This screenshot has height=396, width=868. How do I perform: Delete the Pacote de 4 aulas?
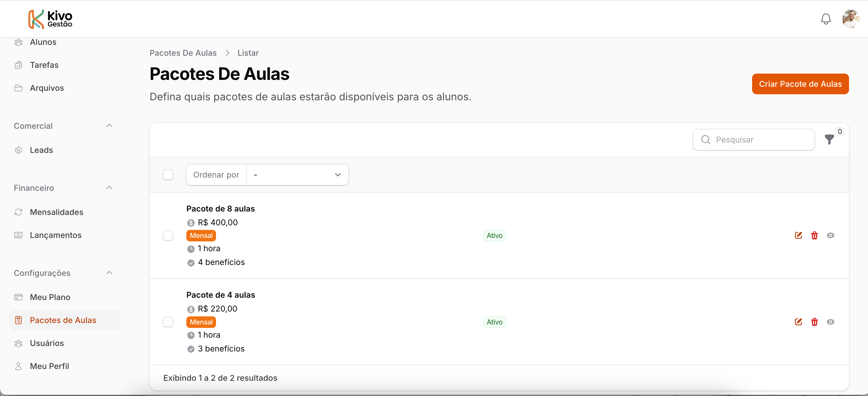pos(815,322)
